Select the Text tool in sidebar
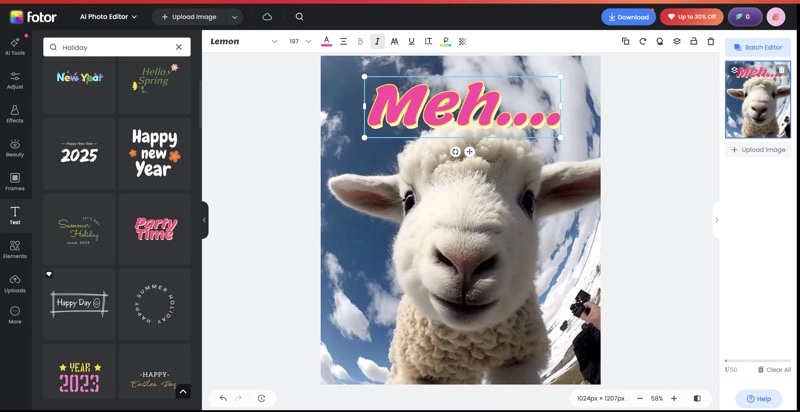This screenshot has width=800, height=412. point(15,216)
